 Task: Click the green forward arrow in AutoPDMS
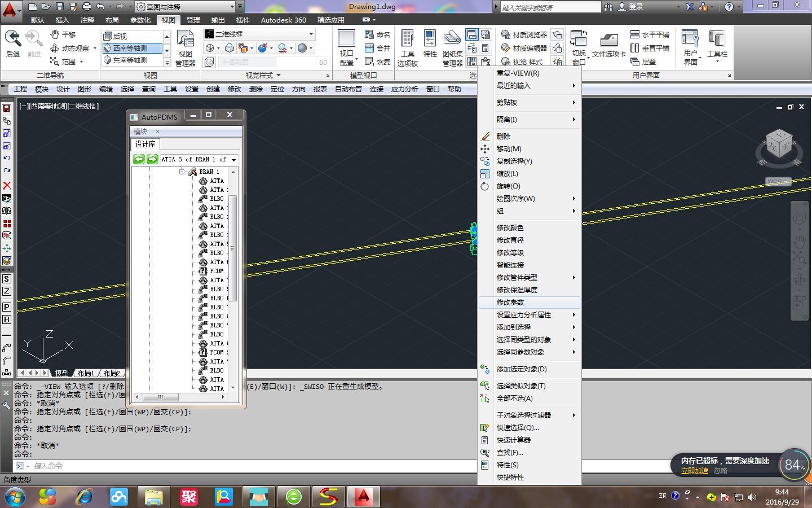point(152,159)
